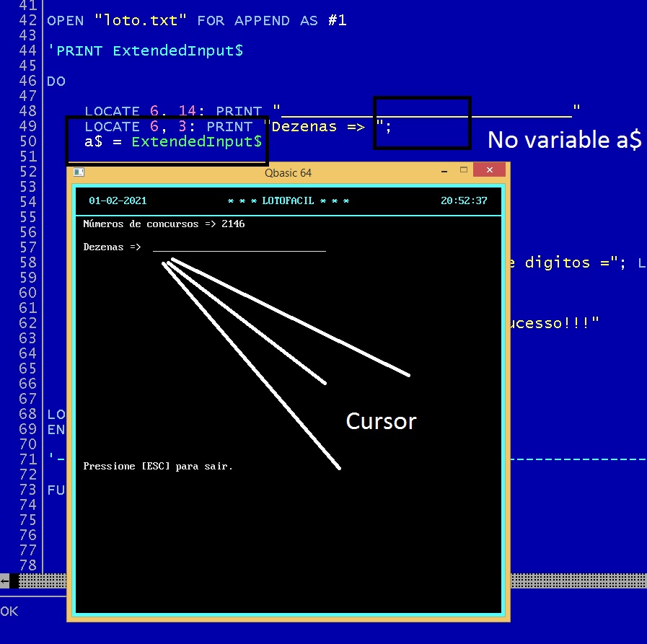The image size is (647, 644).
Task: Click the "Pressione [ESC] para sair." message
Action: coord(158,467)
